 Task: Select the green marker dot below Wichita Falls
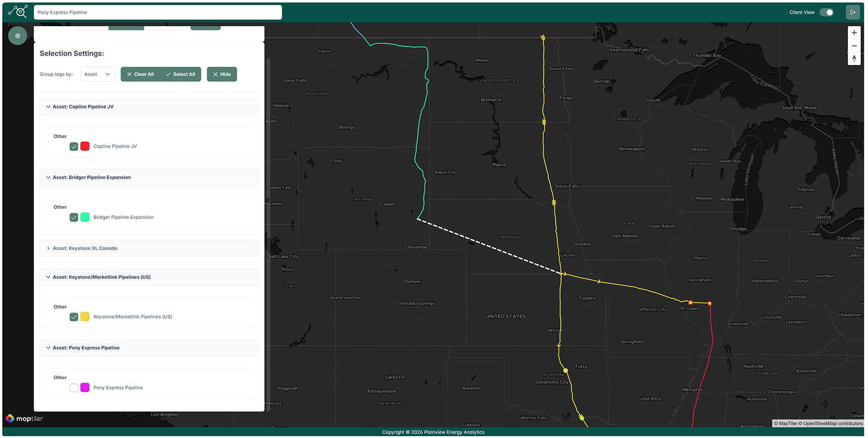coord(581,418)
